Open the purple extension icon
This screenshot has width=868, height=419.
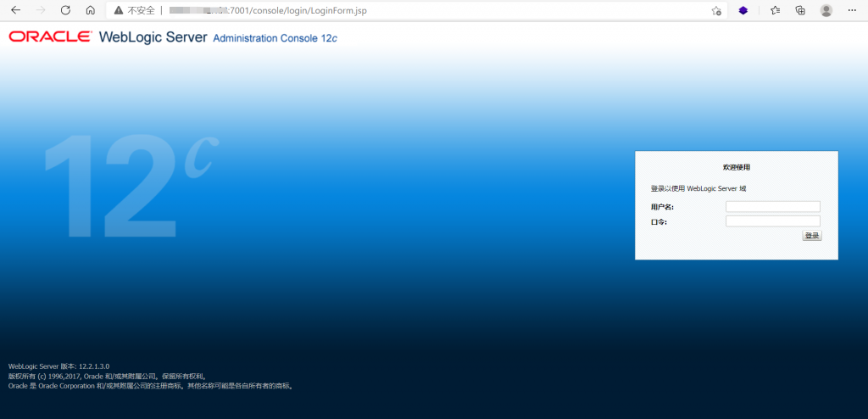click(x=743, y=10)
